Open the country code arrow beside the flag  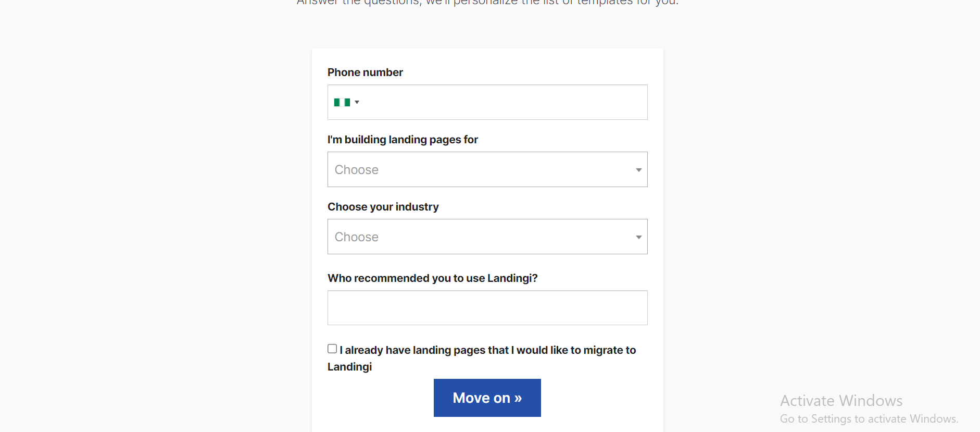(357, 103)
